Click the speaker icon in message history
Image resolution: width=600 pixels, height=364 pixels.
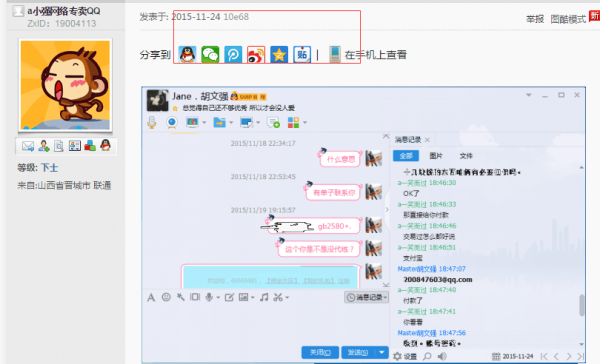coord(442,356)
